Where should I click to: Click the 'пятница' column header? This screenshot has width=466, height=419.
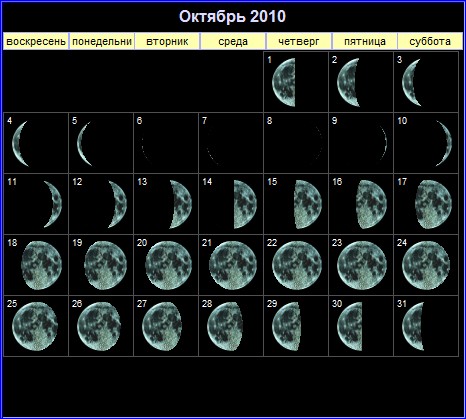(365, 41)
